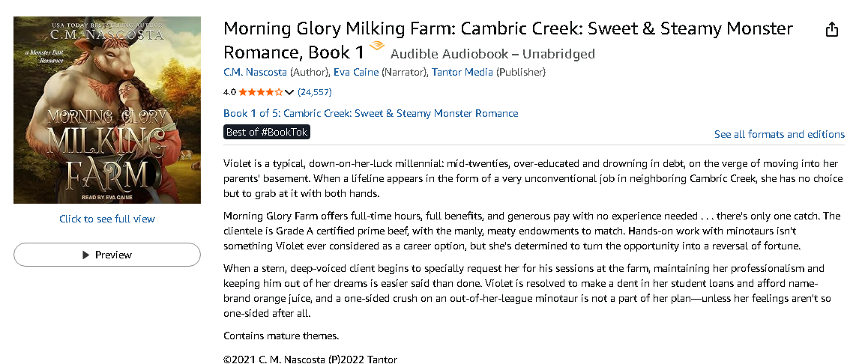
Task: Open the author link C.M. Nascosta
Action: [x=255, y=73]
